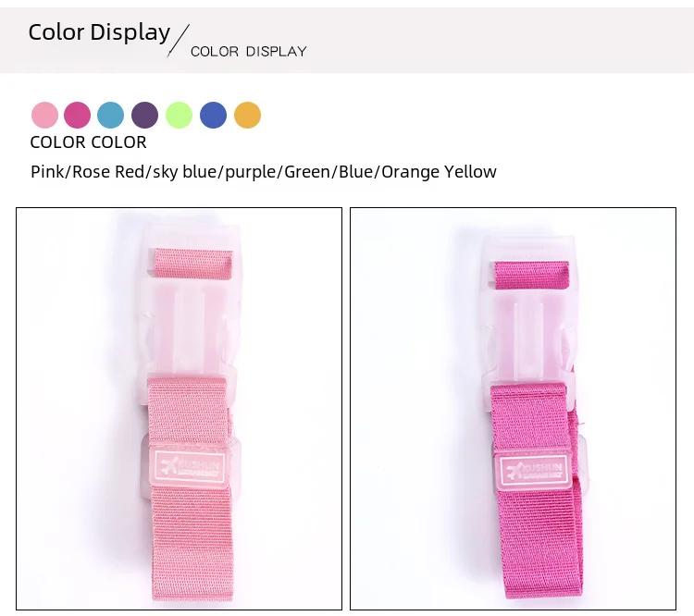This screenshot has height=616, width=694.
Task: Click "purple" in the color list
Action: point(251,173)
